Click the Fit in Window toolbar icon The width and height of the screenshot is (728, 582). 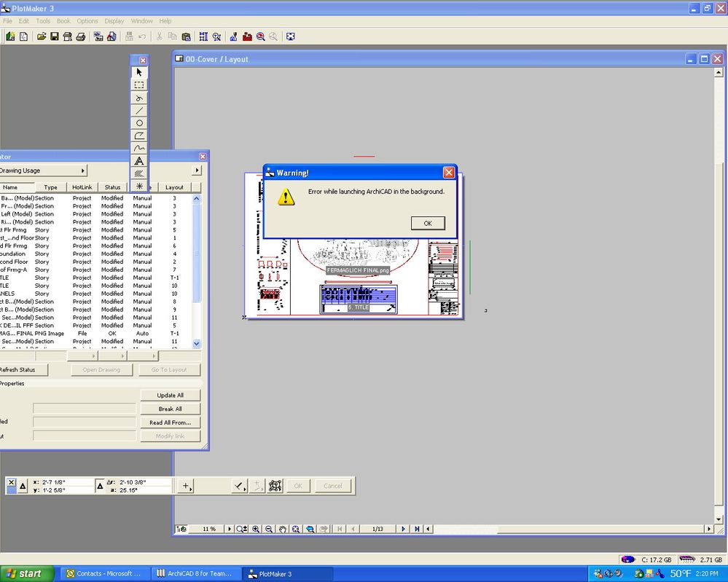coord(290,36)
